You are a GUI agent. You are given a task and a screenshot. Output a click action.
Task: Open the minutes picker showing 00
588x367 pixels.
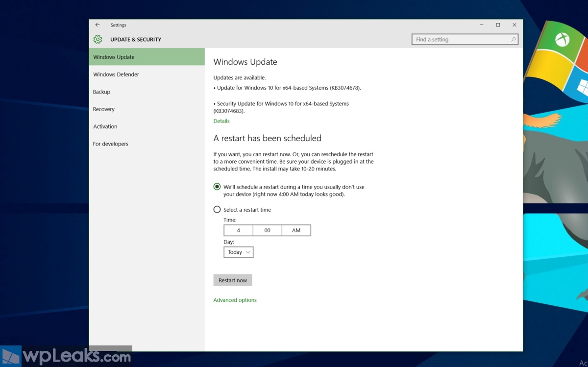[267, 230]
